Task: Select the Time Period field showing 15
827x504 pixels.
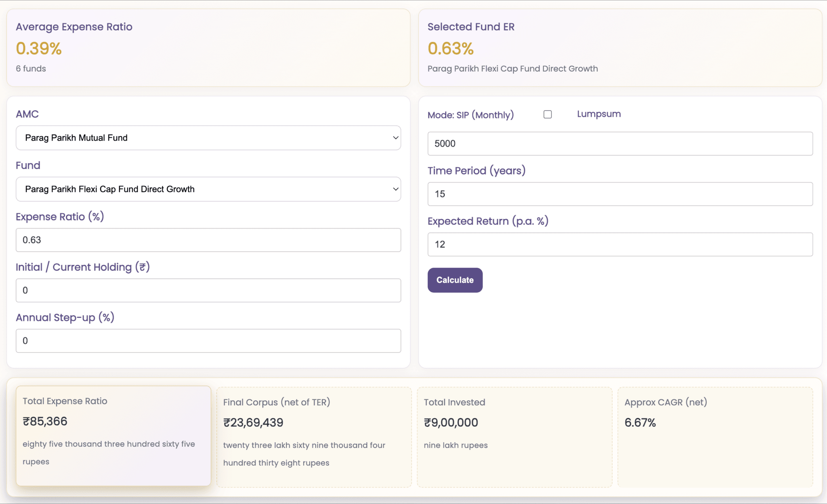Action: [x=620, y=194]
